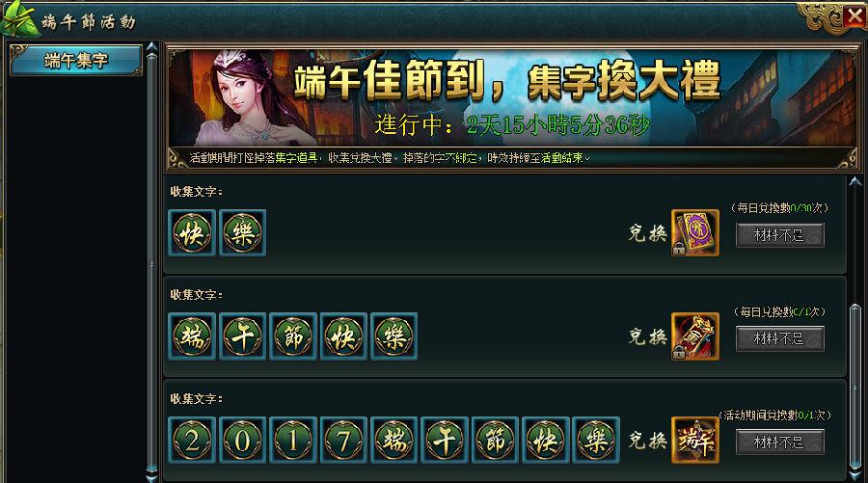868x483 pixels.
Task: Click 材料不足 button for daily 30 exchange
Action: [x=779, y=235]
